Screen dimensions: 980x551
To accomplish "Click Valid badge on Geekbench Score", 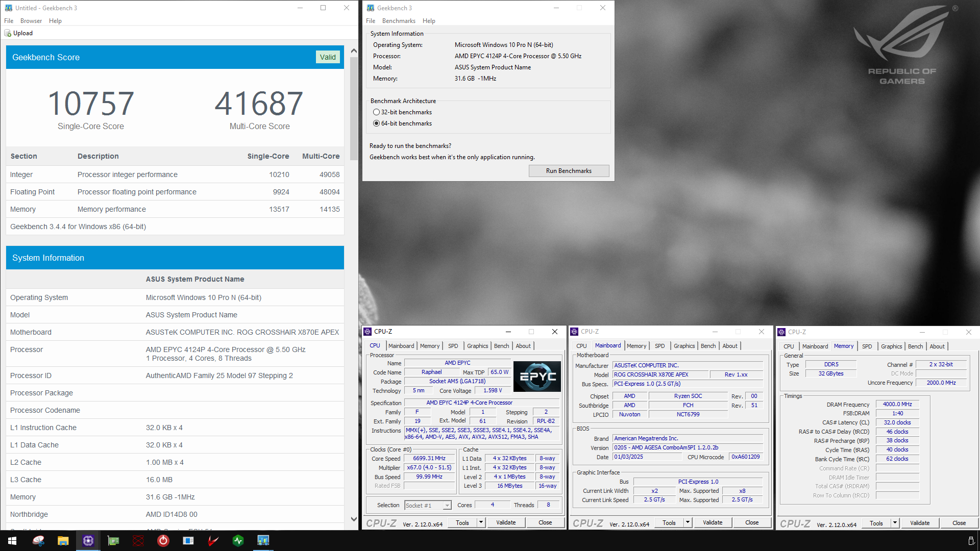I will pyautogui.click(x=328, y=57).
